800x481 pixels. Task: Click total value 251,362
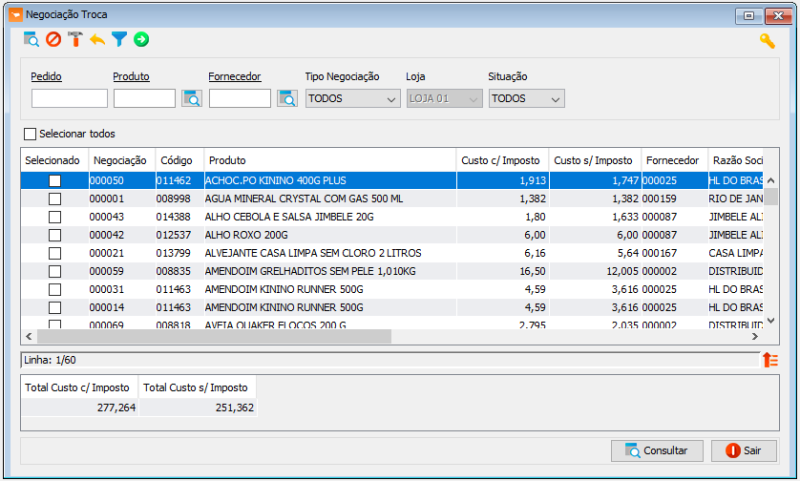tap(235, 408)
